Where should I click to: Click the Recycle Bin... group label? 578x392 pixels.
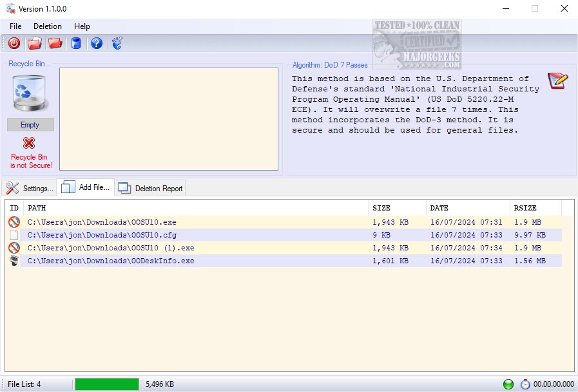[x=30, y=64]
